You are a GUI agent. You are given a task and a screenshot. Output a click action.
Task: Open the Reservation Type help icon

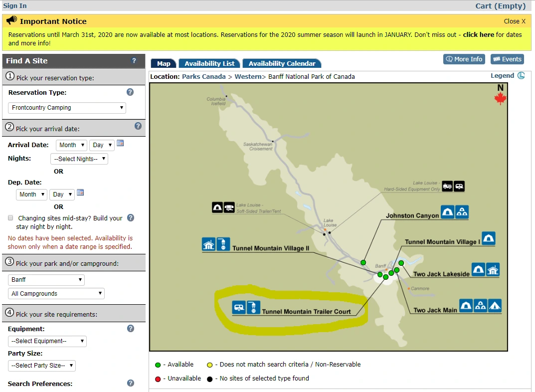click(x=130, y=92)
